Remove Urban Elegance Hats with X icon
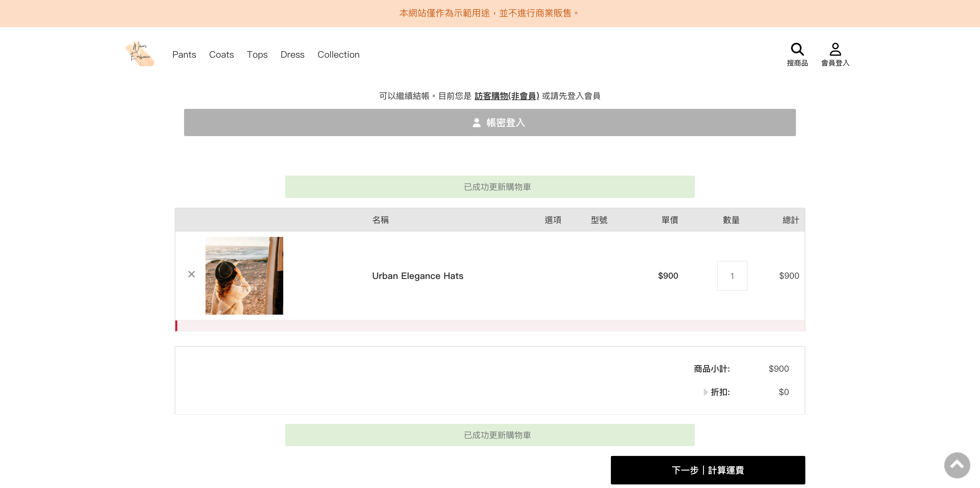This screenshot has height=488, width=980. point(191,274)
